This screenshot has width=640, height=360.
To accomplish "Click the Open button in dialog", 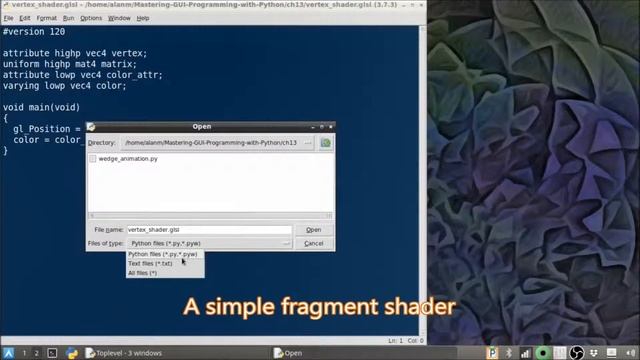I will (x=313, y=230).
